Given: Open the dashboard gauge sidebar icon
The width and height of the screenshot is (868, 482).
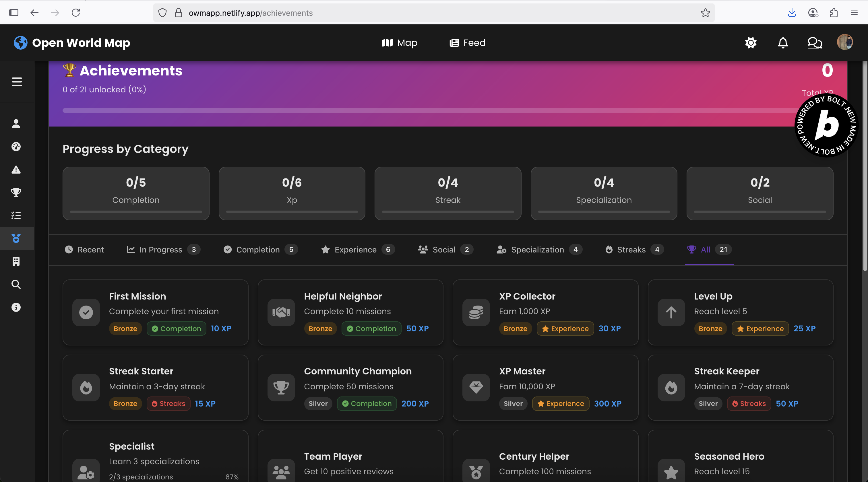Looking at the screenshot, I should [16, 147].
